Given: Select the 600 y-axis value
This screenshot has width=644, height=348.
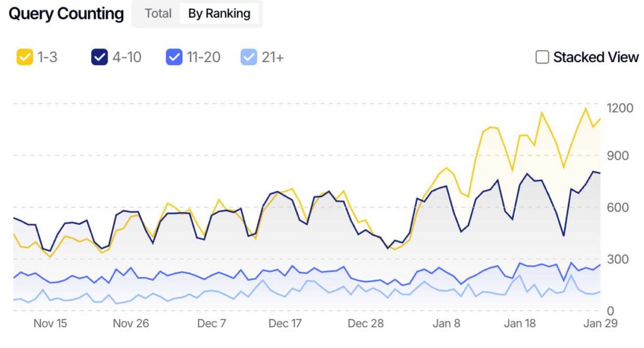Looking at the screenshot, I should coord(616,207).
